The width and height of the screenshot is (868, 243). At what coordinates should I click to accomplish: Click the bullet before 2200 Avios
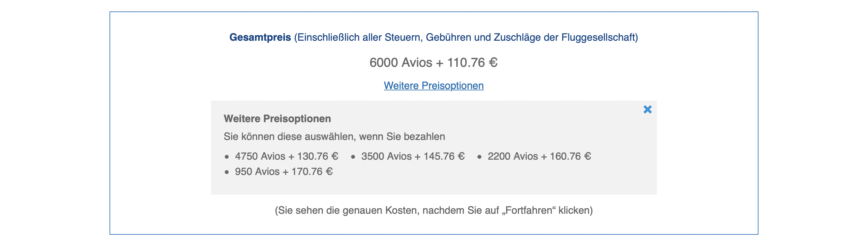[x=479, y=157]
